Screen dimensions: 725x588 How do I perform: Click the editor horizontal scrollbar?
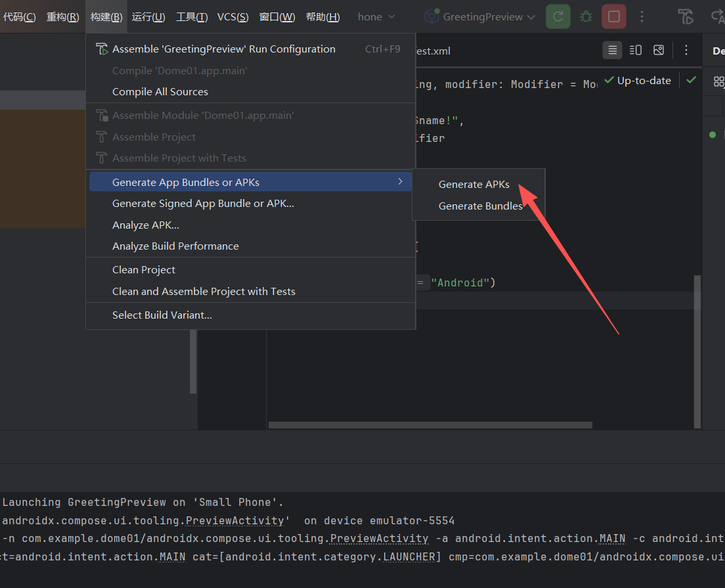[x=430, y=425]
